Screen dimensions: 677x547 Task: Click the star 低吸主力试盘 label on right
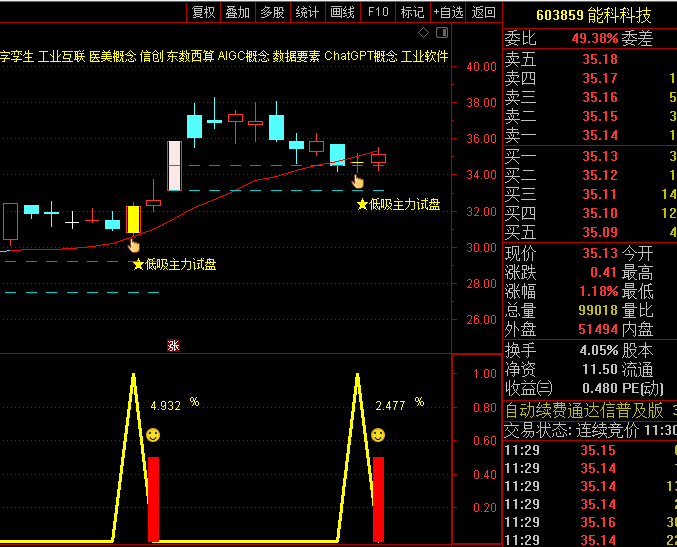(399, 205)
